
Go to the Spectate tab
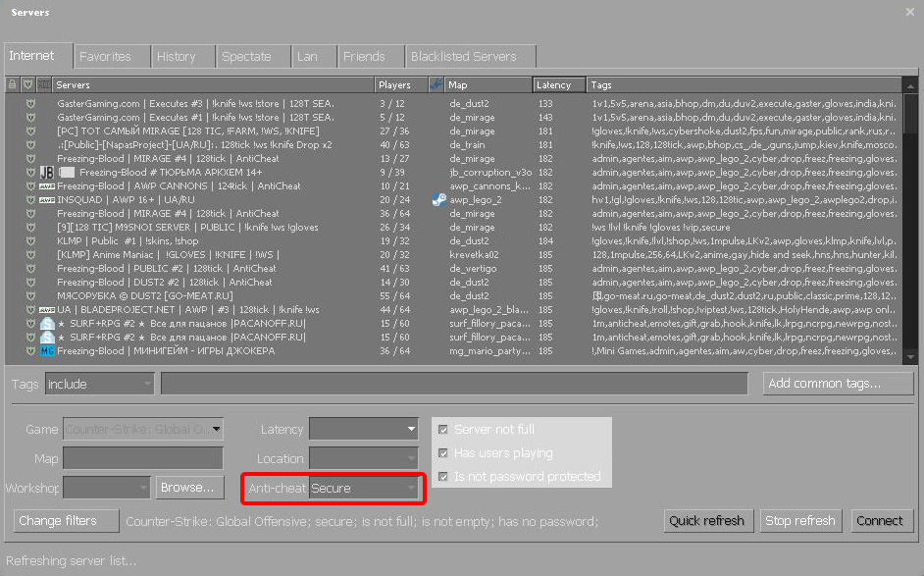[x=253, y=57]
